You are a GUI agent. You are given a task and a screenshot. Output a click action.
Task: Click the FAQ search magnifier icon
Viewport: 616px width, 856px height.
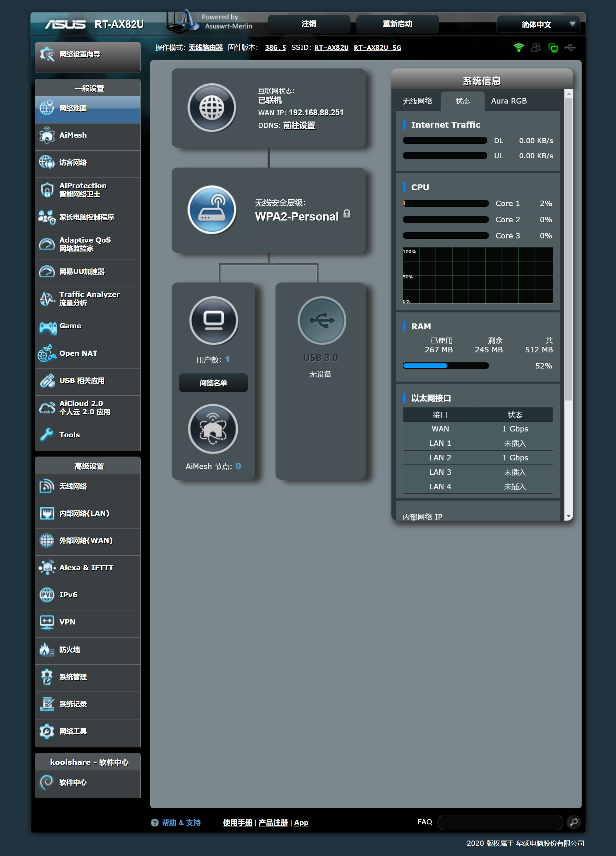(x=573, y=822)
